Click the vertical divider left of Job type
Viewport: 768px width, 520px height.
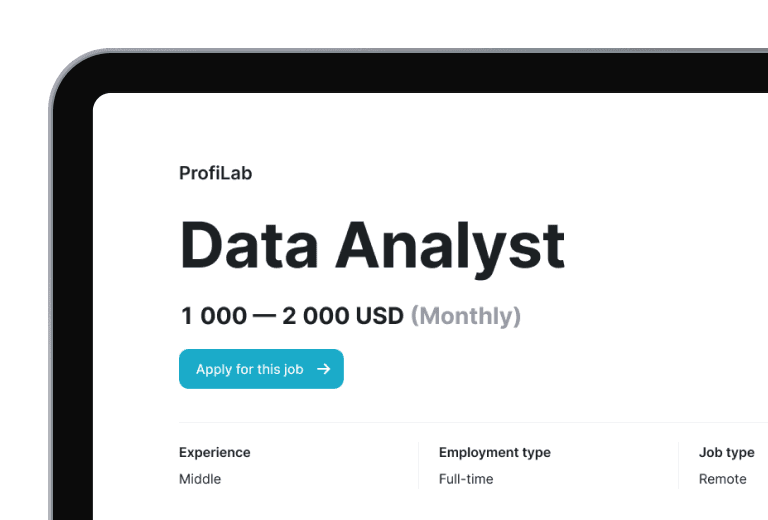678,465
